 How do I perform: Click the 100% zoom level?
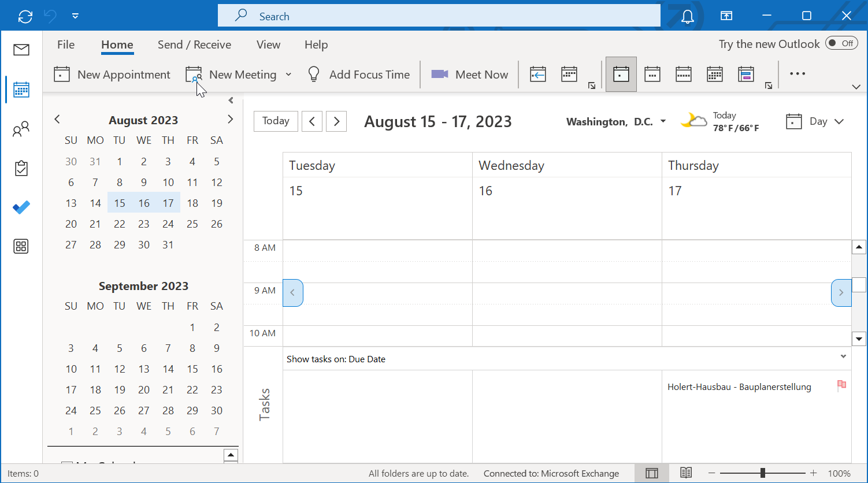(x=839, y=473)
